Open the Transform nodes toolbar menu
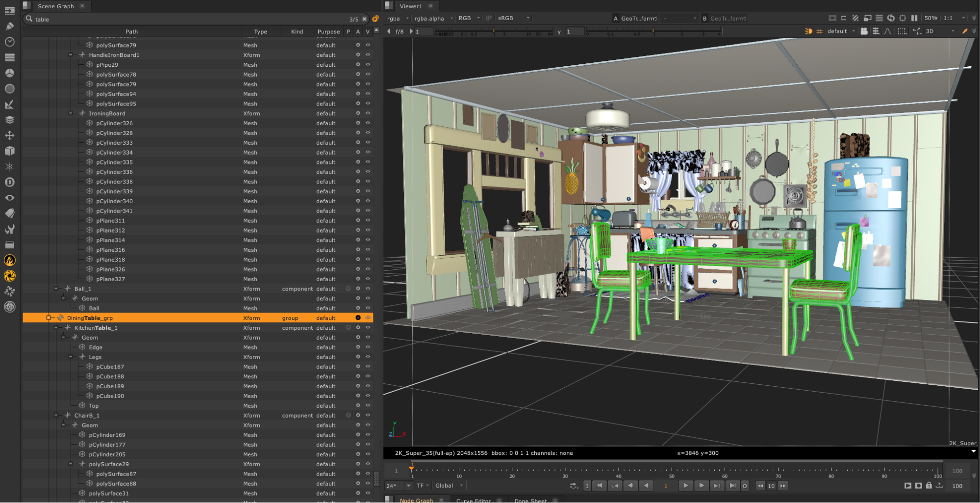The image size is (980, 503). (9, 135)
